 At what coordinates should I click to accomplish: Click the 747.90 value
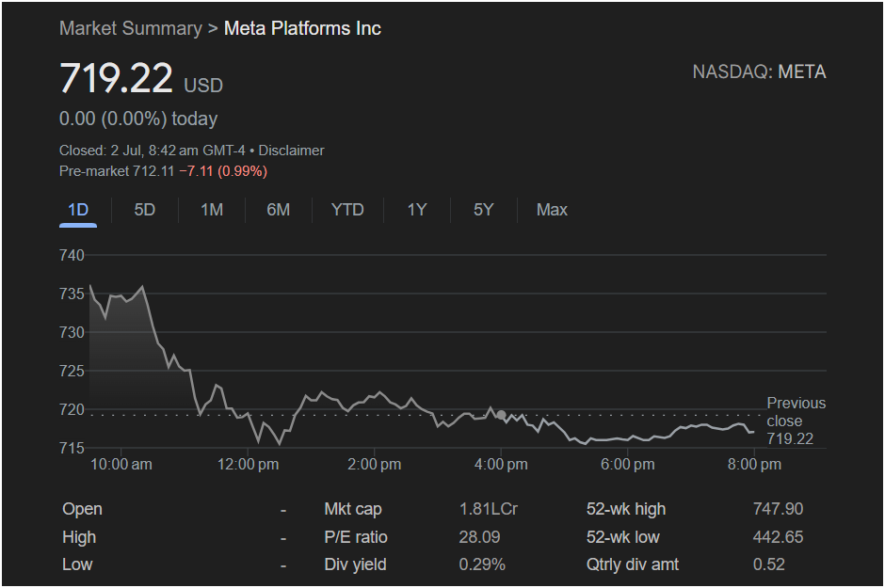778,509
